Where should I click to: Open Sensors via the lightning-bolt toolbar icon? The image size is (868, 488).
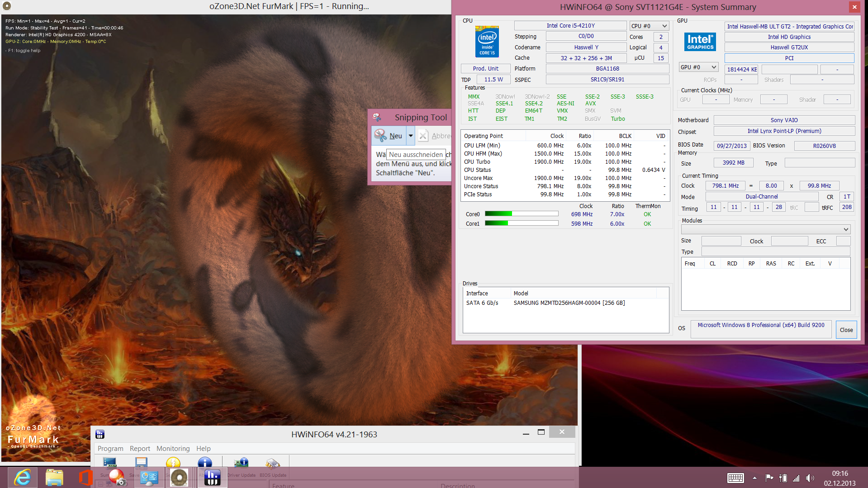coord(173,462)
